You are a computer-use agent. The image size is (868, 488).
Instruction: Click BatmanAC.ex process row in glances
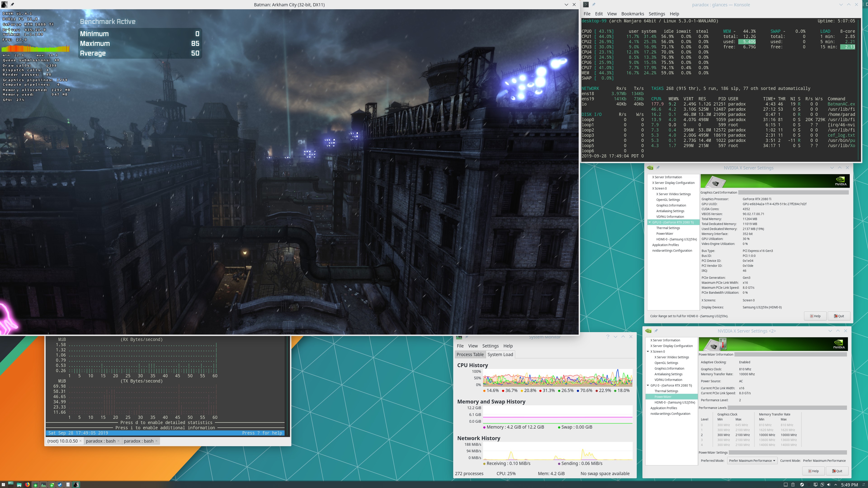pos(753,104)
